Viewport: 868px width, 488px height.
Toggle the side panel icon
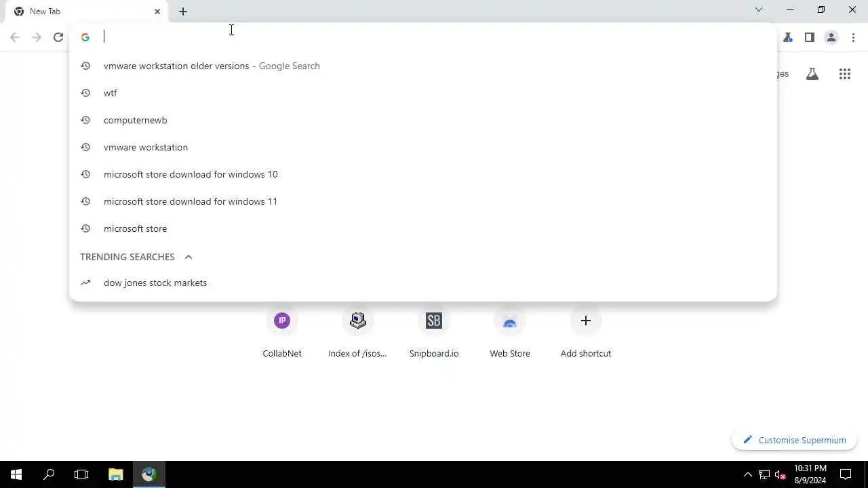pos(810,37)
